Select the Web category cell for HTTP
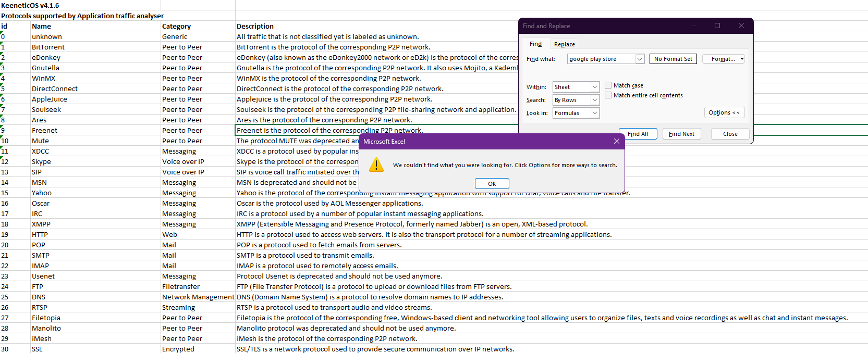The image size is (868, 353). pos(198,234)
